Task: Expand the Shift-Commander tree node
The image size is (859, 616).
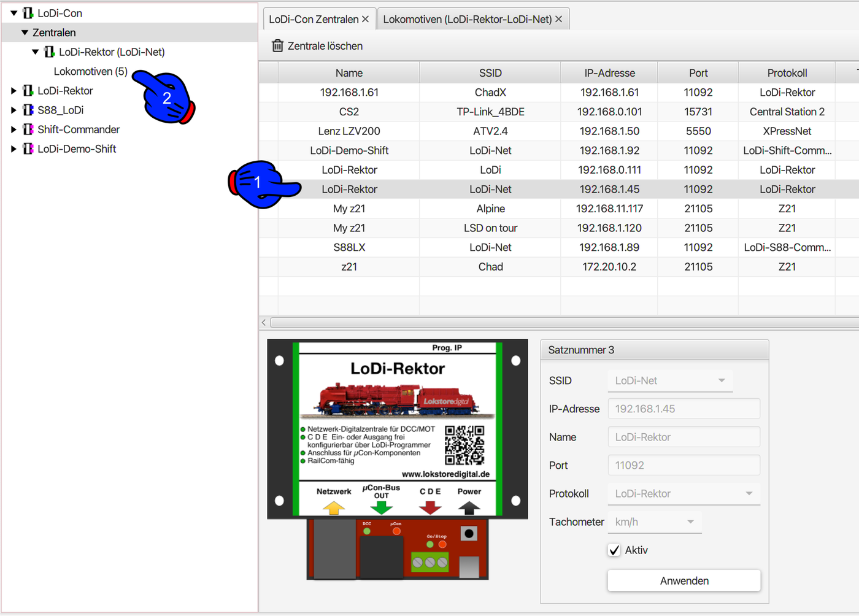Action: [x=13, y=129]
